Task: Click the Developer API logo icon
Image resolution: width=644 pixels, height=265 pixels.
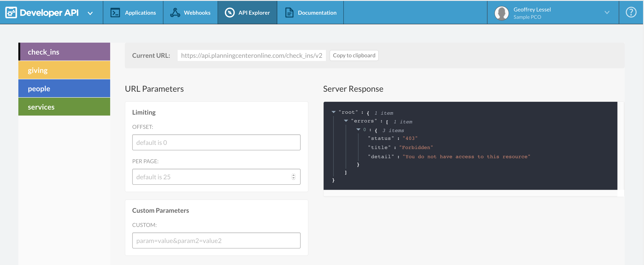Action: pyautogui.click(x=11, y=12)
